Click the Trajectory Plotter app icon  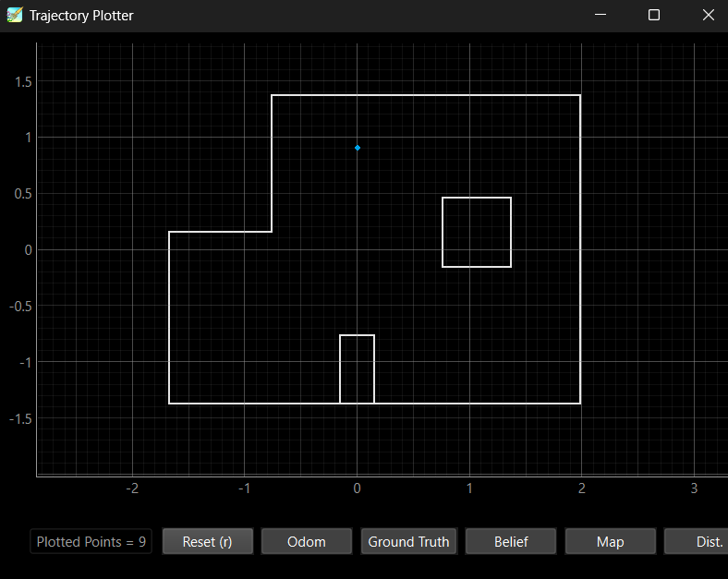[x=15, y=16]
